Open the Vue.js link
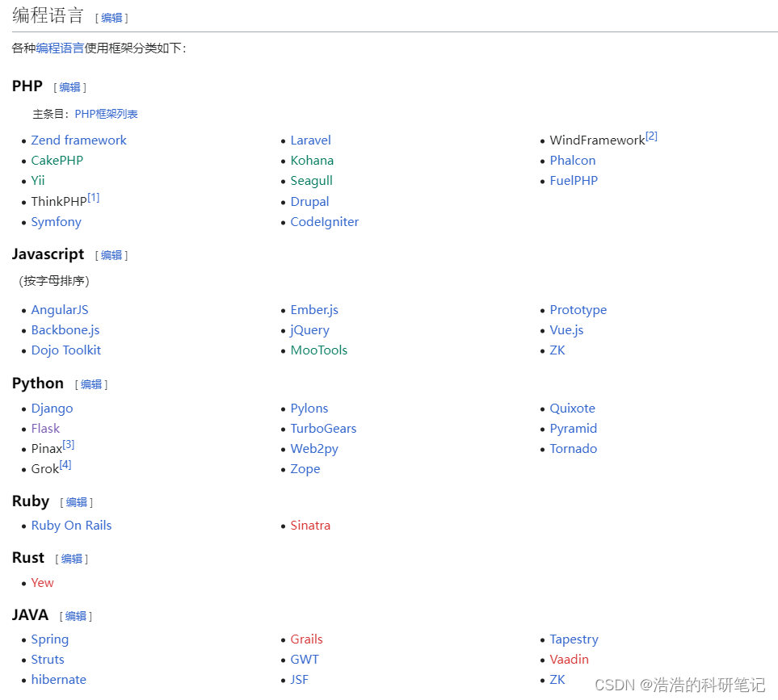778x700 pixels. (566, 330)
